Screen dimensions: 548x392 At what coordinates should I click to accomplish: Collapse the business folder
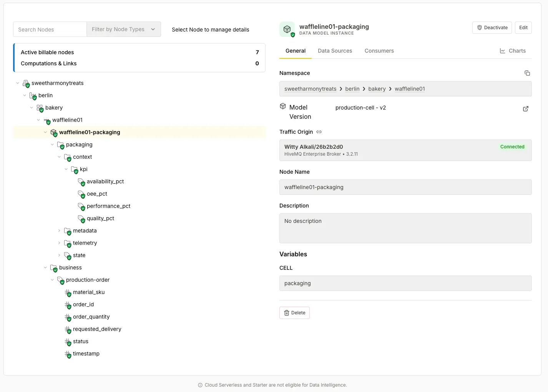point(45,267)
